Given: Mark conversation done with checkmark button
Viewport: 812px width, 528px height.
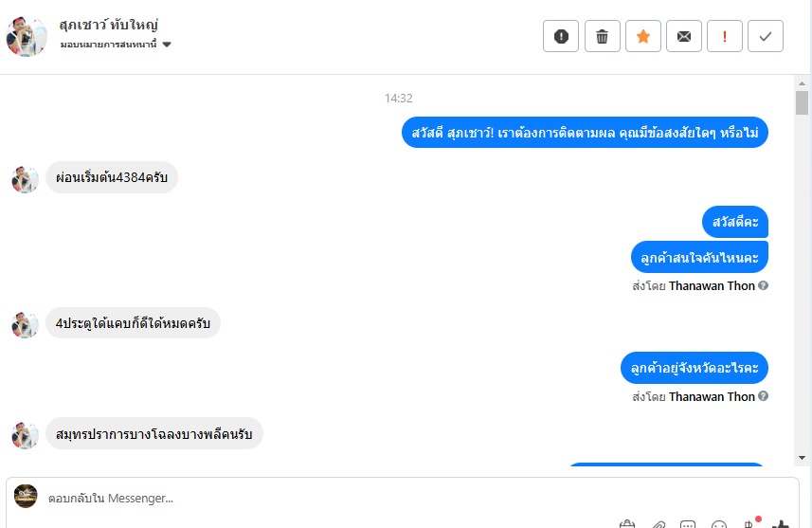Looking at the screenshot, I should point(766,36).
